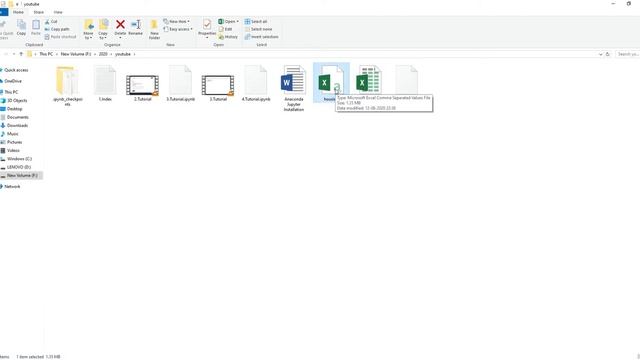This screenshot has height=360, width=640.
Task: Select Network in the navigation pane
Action: click(x=11, y=187)
